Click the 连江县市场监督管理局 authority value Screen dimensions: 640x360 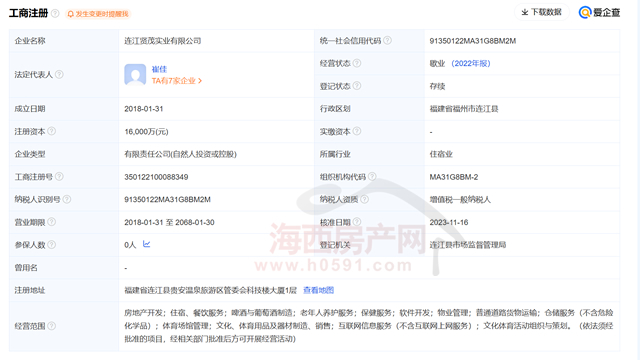468,245
